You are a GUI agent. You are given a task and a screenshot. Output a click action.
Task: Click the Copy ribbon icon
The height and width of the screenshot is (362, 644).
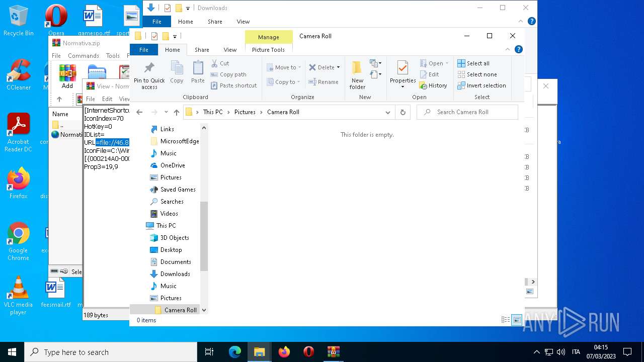click(177, 72)
